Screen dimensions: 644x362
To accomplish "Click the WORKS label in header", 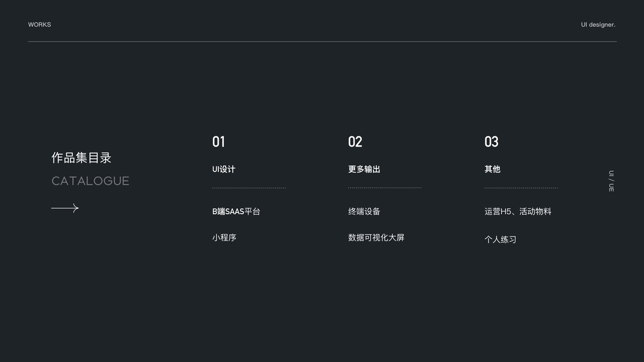I will [39, 25].
